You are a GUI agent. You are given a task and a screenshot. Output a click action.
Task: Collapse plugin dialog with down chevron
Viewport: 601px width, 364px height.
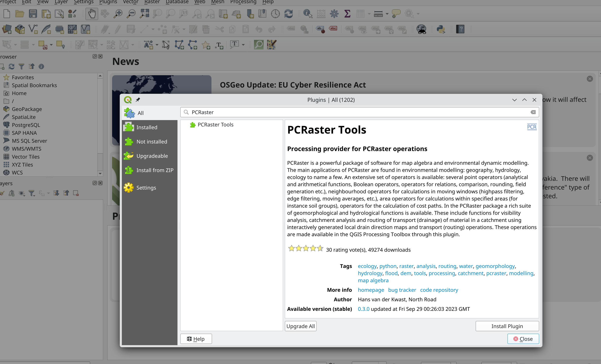[x=514, y=100]
